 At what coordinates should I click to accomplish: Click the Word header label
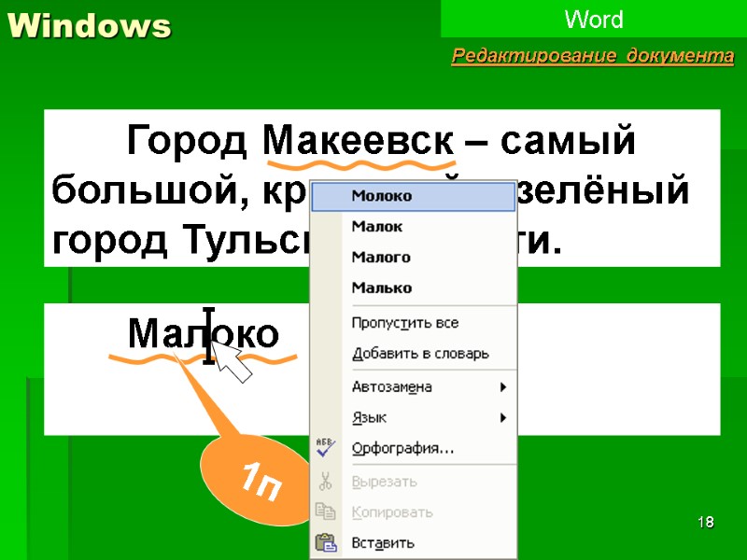point(594,20)
